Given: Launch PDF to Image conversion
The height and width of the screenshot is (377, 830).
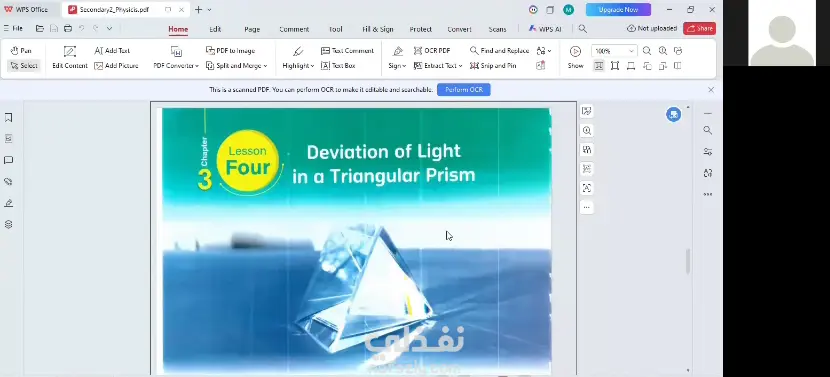Looking at the screenshot, I should point(230,51).
